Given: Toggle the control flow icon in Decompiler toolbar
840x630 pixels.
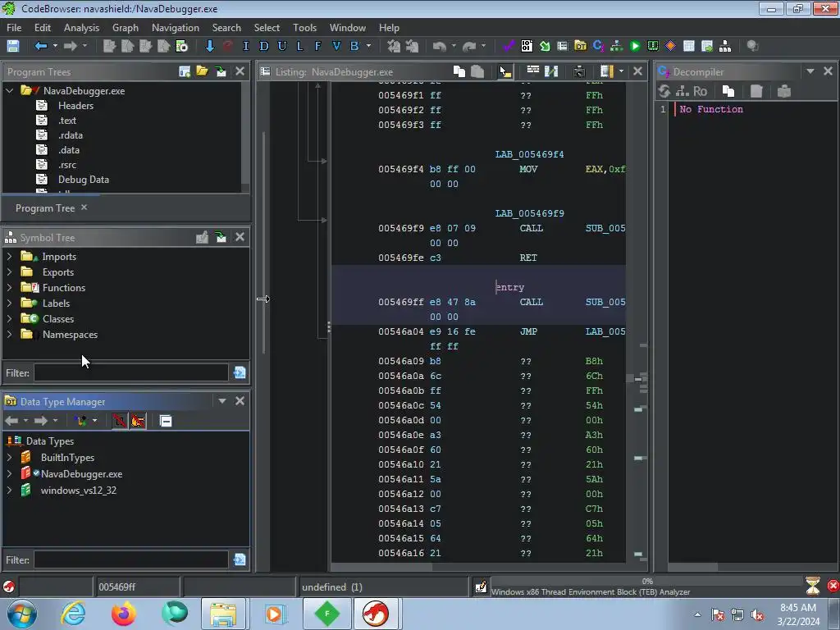Looking at the screenshot, I should click(682, 91).
